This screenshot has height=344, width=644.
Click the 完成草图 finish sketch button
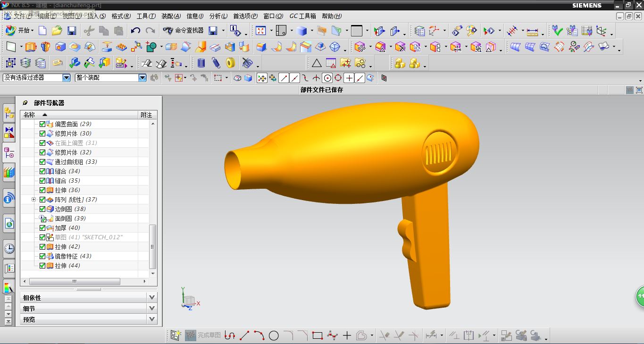pyautogui.click(x=203, y=336)
